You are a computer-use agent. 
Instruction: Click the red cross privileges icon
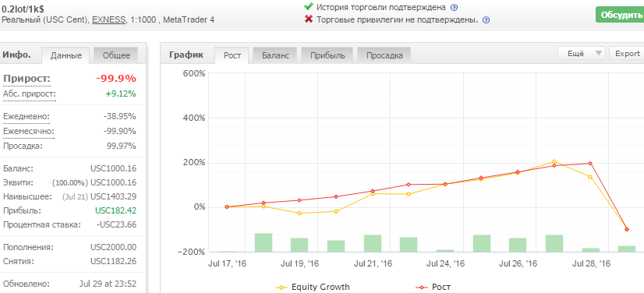click(309, 19)
